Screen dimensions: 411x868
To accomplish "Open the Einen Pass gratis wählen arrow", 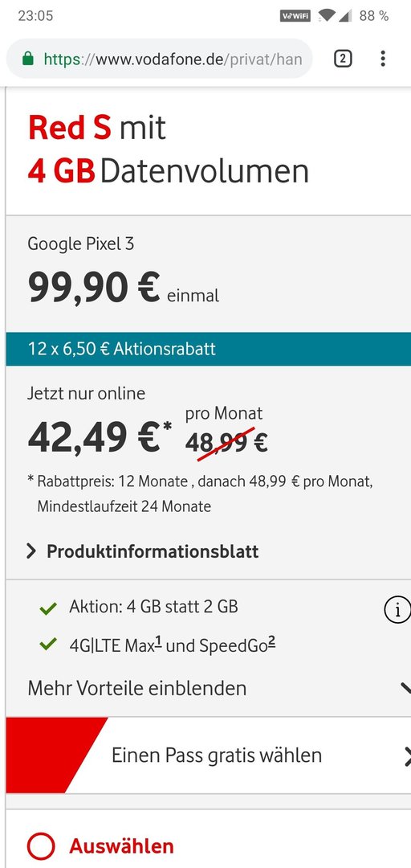I will click(407, 756).
